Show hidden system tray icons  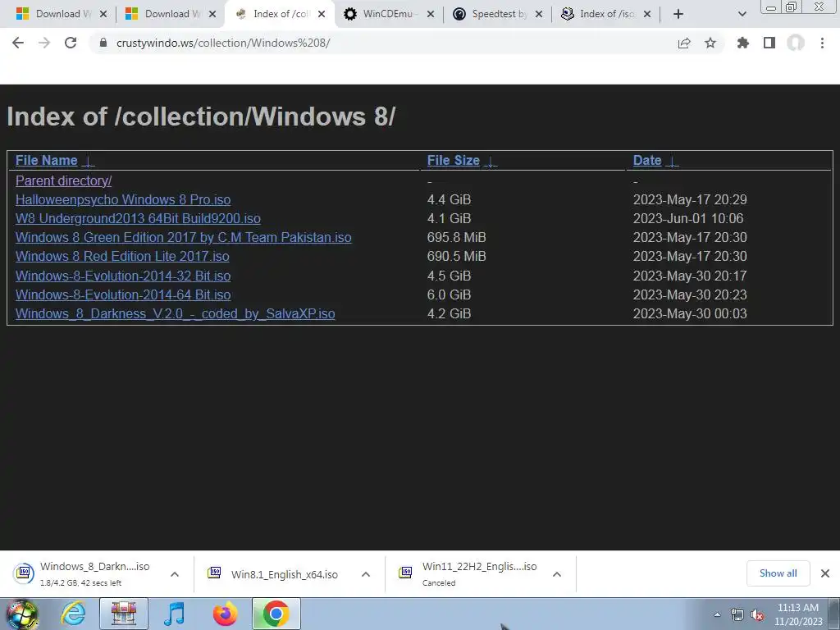tap(717, 614)
